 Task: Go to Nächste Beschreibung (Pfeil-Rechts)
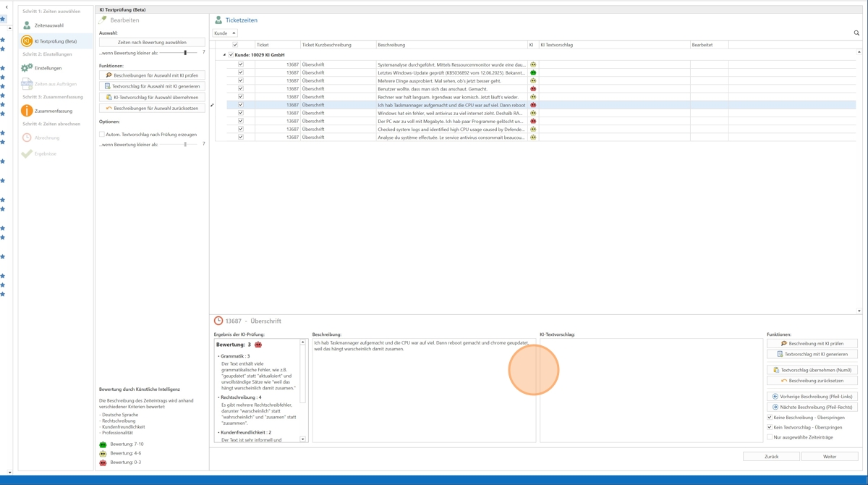pyautogui.click(x=812, y=407)
